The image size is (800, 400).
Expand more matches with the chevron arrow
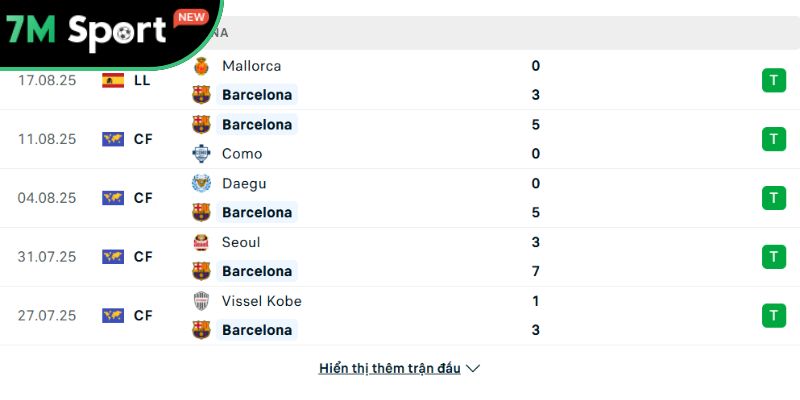(x=473, y=368)
